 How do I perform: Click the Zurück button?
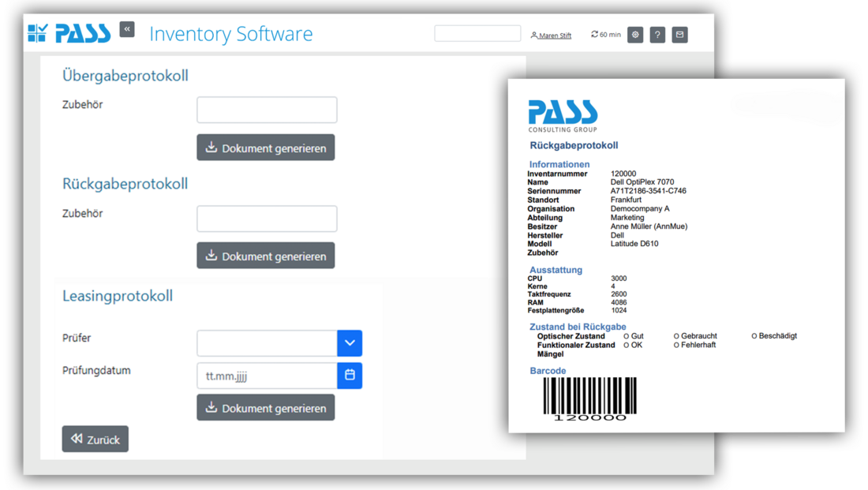pos(95,439)
